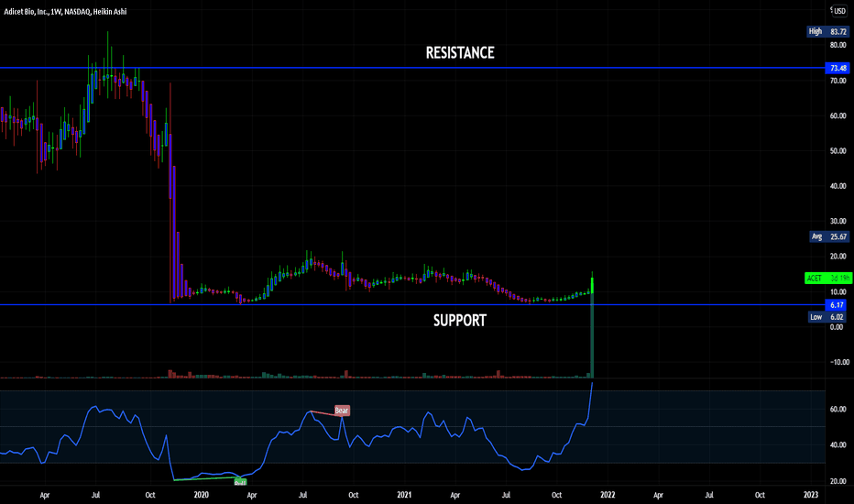Click the Low 6.02 price label
Image resolution: width=854 pixels, height=504 pixels.
click(x=827, y=317)
